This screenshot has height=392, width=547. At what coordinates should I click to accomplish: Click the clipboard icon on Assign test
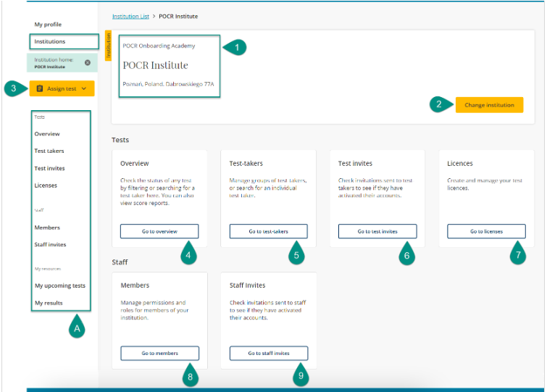39,88
